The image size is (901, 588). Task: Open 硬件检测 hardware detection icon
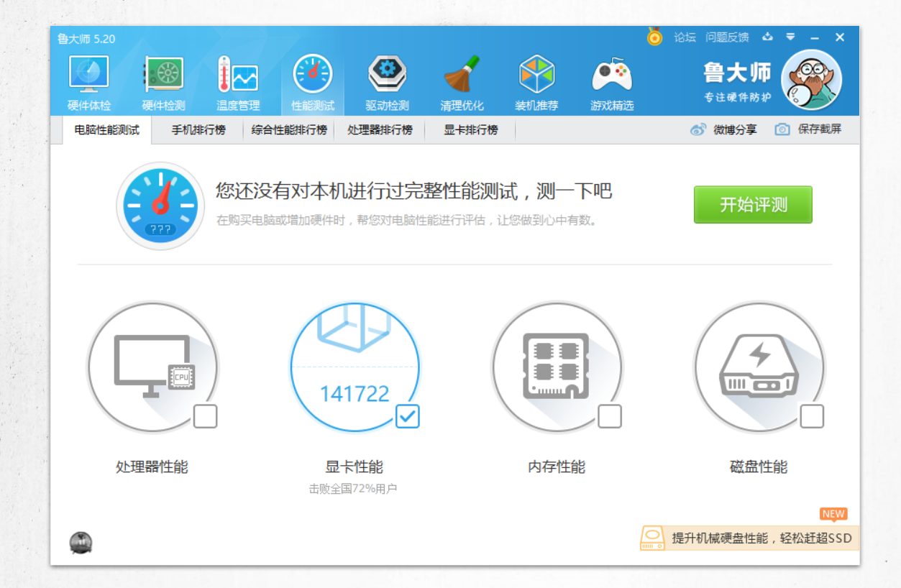coord(163,75)
